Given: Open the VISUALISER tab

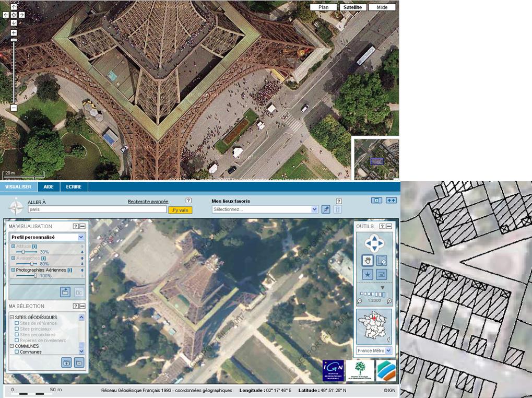Looking at the screenshot, I should point(18,187).
